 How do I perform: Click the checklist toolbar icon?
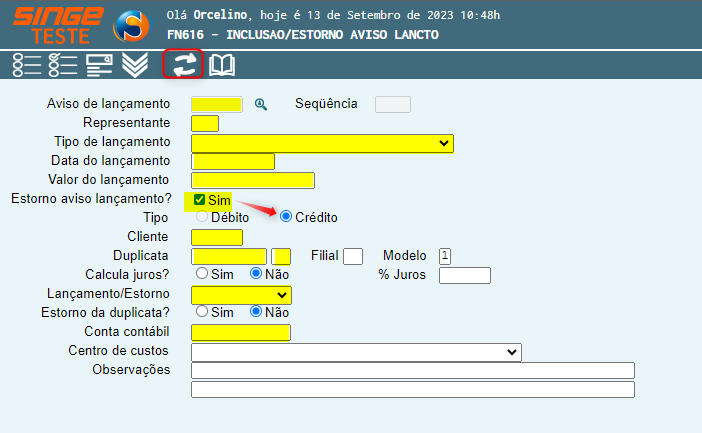[x=63, y=65]
